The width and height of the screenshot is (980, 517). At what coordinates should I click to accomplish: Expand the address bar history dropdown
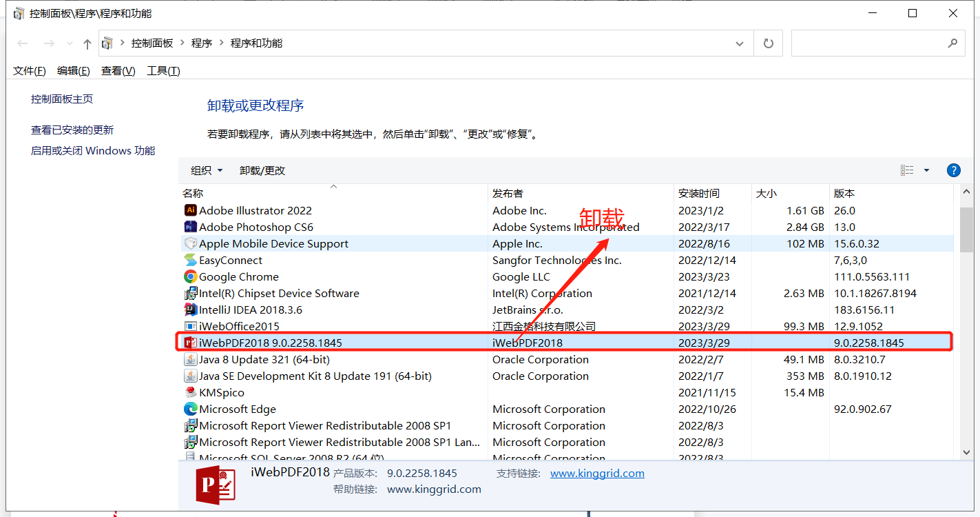click(x=740, y=43)
